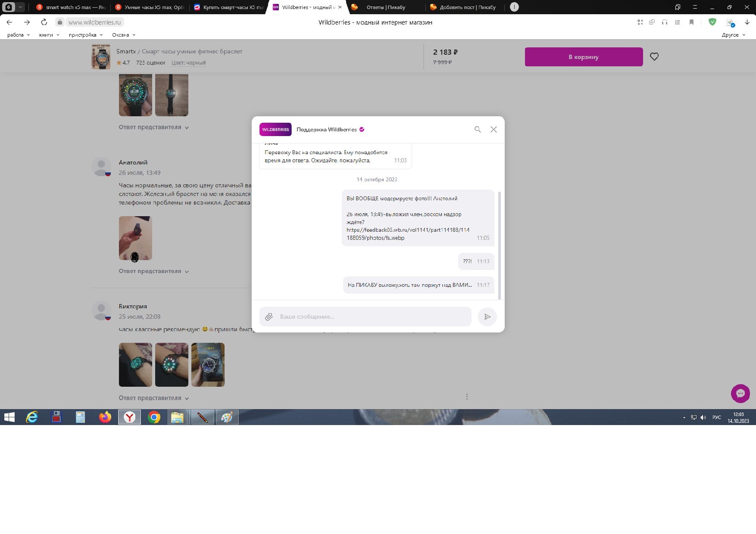Click reviewer name 'Анатолий'
756x534 pixels.
[x=133, y=163]
